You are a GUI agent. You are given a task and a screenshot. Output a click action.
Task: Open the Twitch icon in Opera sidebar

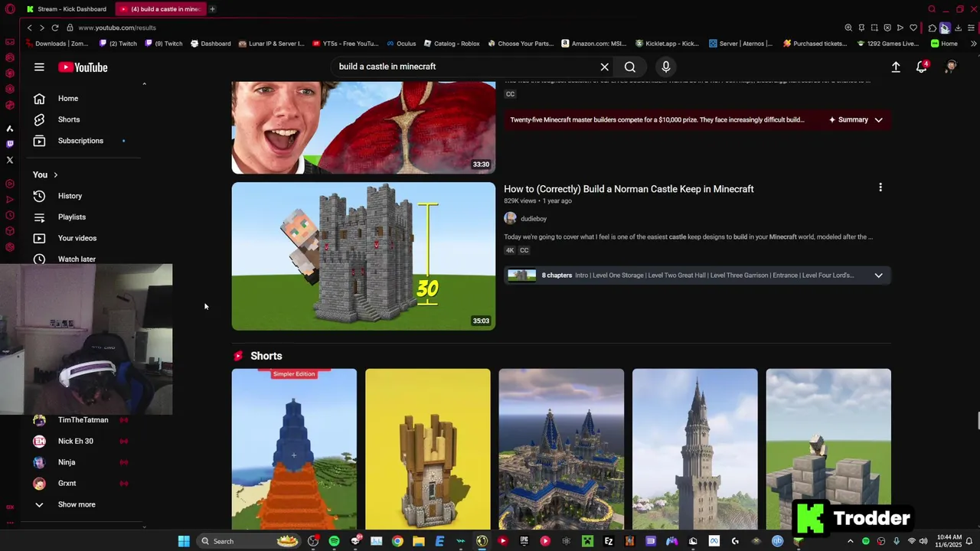pos(10,144)
